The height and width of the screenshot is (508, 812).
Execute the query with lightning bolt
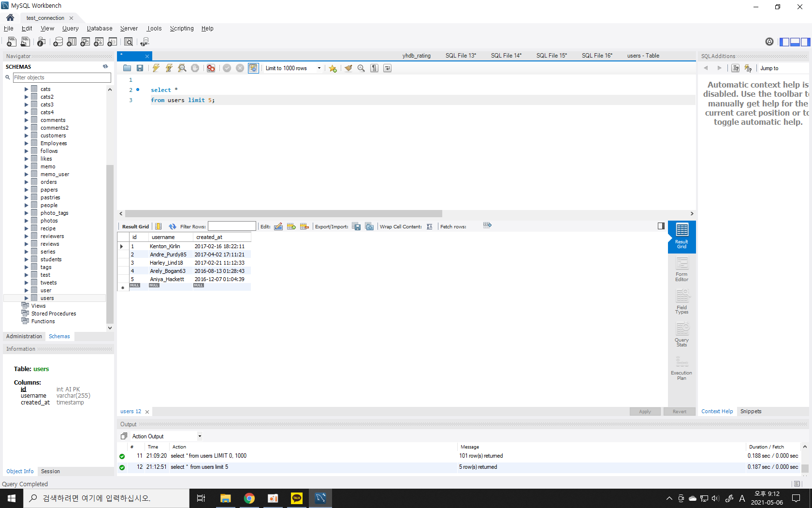click(x=156, y=68)
